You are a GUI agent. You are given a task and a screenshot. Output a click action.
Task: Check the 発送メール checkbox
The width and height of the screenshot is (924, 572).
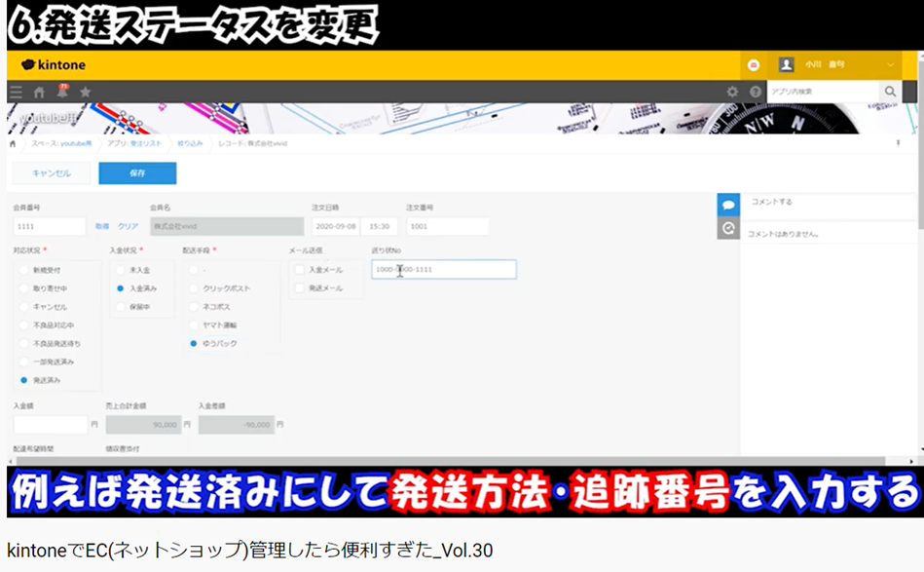tap(299, 287)
